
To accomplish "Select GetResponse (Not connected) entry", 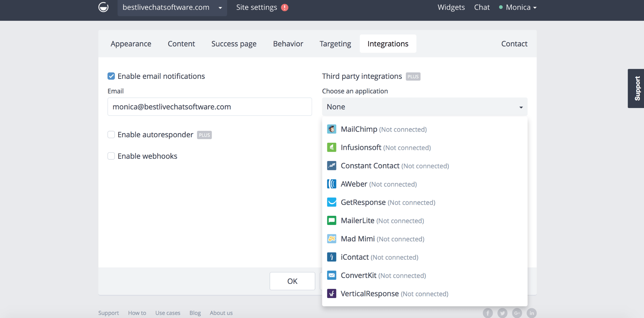I will click(425, 202).
